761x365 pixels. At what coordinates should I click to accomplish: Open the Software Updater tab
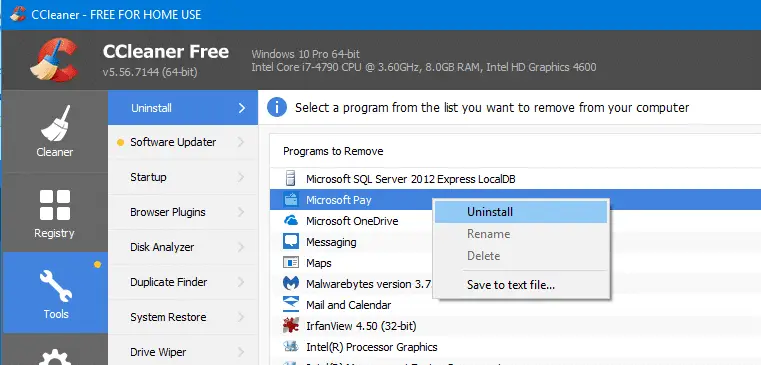coord(183,142)
